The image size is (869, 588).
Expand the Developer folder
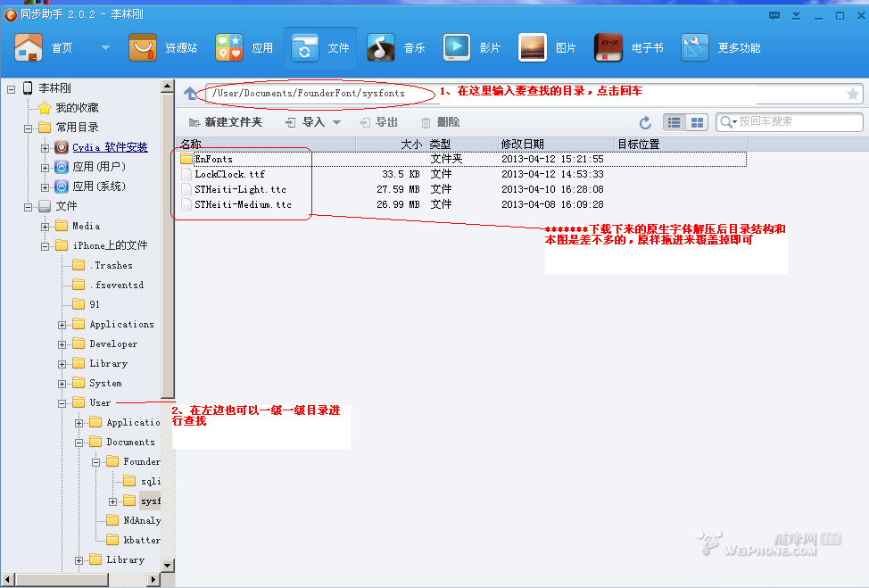coord(62,344)
